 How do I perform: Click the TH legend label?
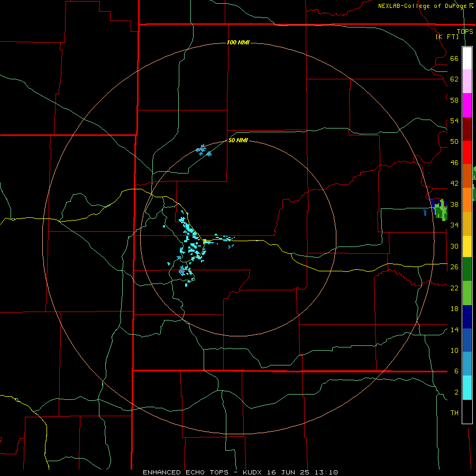pyautogui.click(x=454, y=413)
